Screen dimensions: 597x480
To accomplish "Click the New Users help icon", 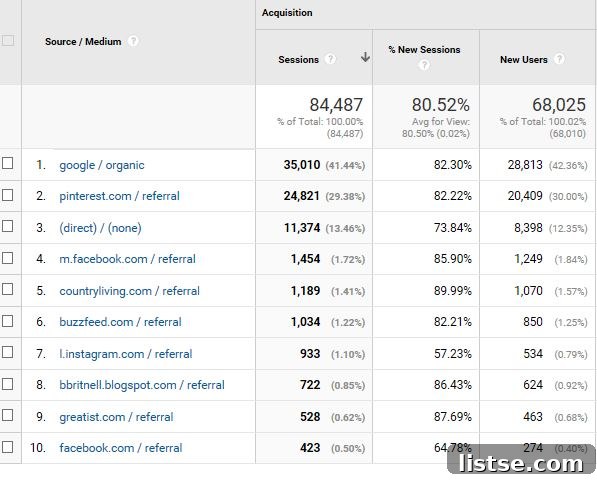I will click(559, 59).
